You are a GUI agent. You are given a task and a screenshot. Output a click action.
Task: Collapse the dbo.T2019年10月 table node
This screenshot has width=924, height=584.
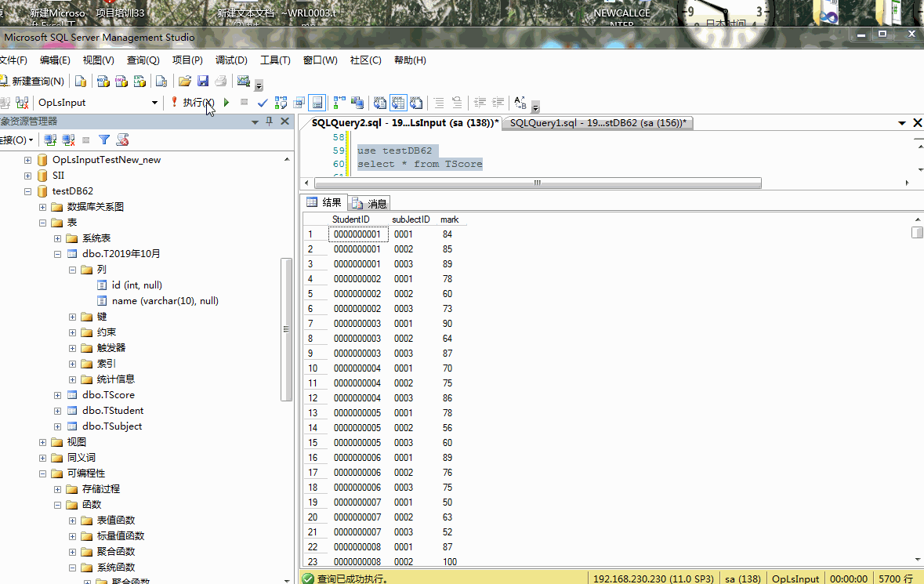click(58, 255)
